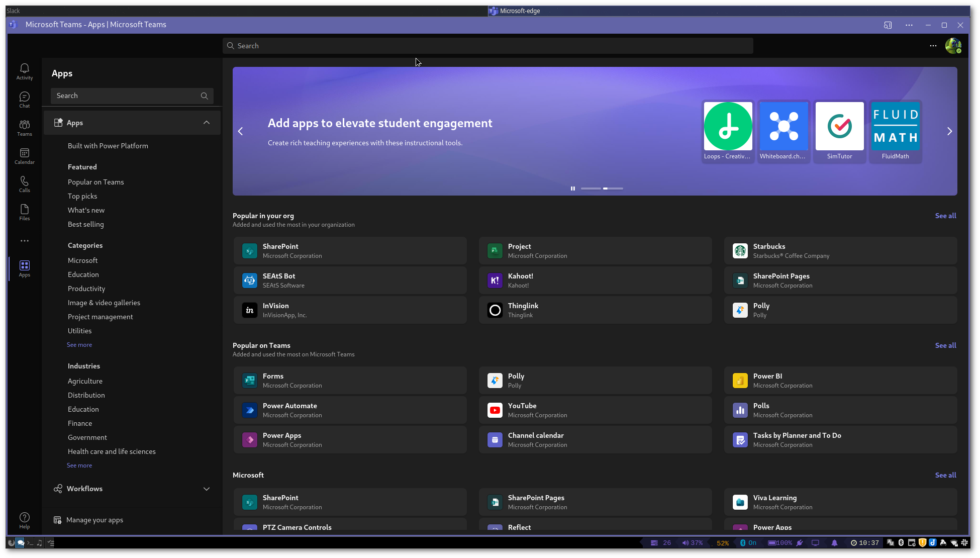Click the top Teams search bar

[x=487, y=46]
